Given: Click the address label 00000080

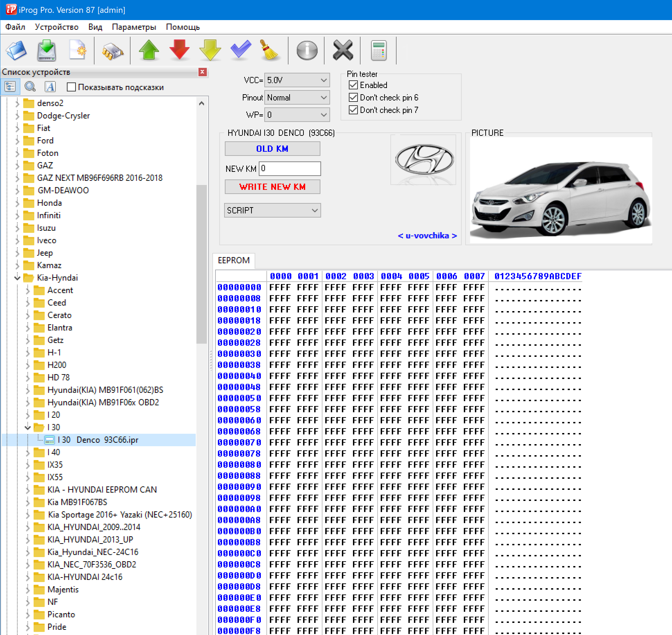Looking at the screenshot, I should tap(239, 465).
